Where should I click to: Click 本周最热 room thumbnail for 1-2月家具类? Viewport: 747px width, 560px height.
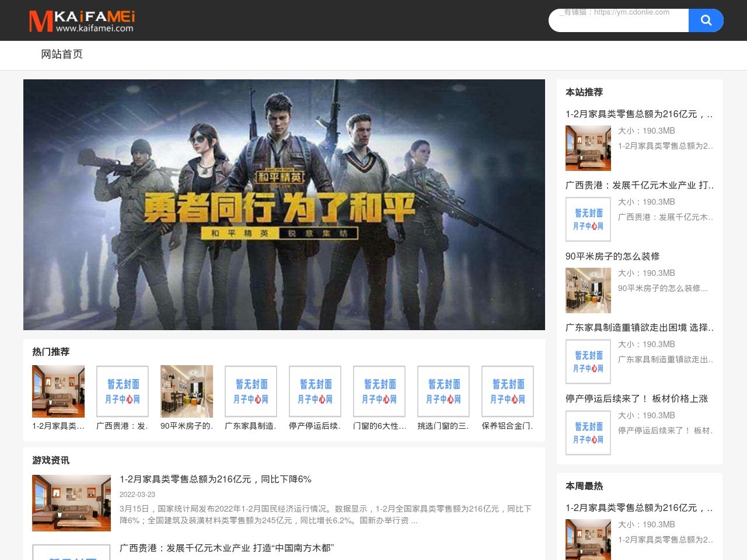[588, 540]
